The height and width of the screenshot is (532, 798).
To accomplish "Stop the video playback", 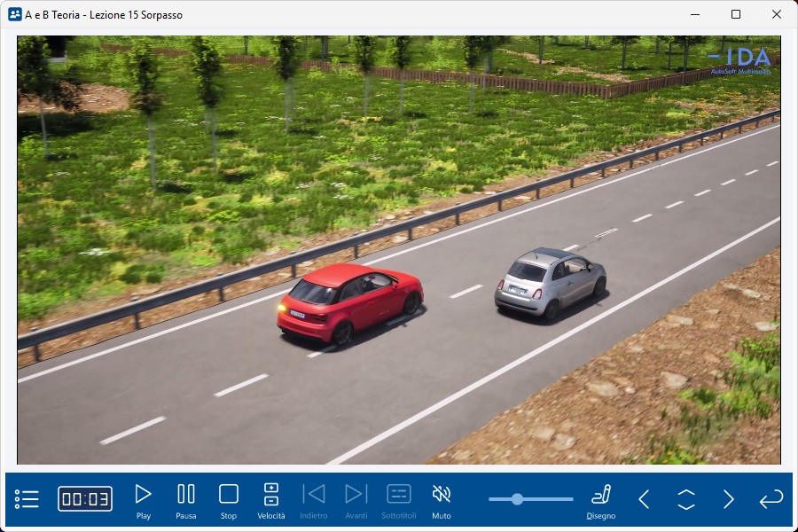I will click(229, 495).
